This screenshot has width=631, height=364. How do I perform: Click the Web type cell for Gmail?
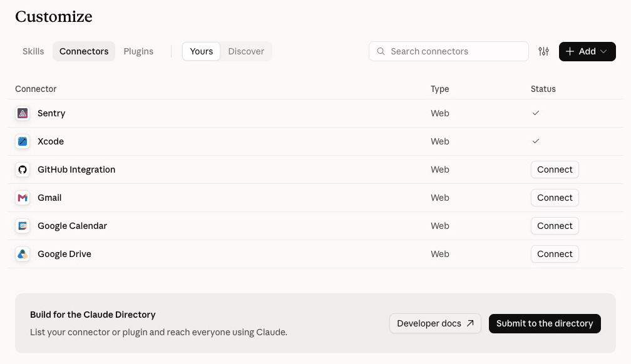[x=440, y=198]
